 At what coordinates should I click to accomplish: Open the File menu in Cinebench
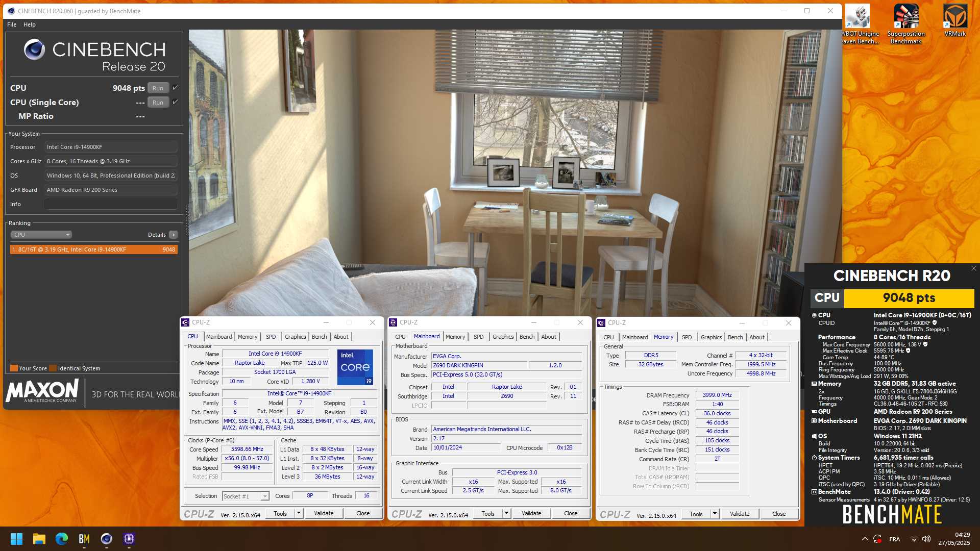click(x=12, y=24)
